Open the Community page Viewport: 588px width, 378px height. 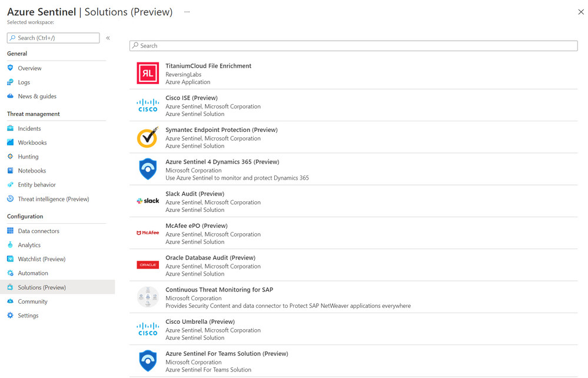point(32,301)
